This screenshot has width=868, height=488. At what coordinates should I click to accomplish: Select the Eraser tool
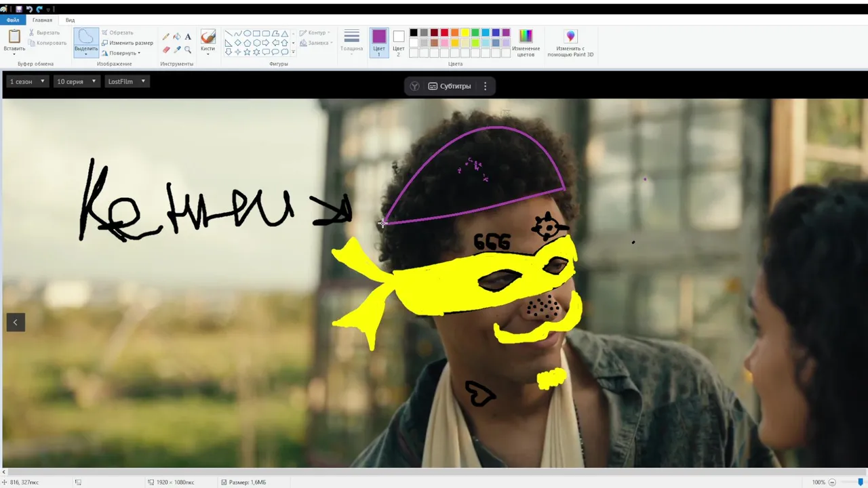[x=166, y=49]
